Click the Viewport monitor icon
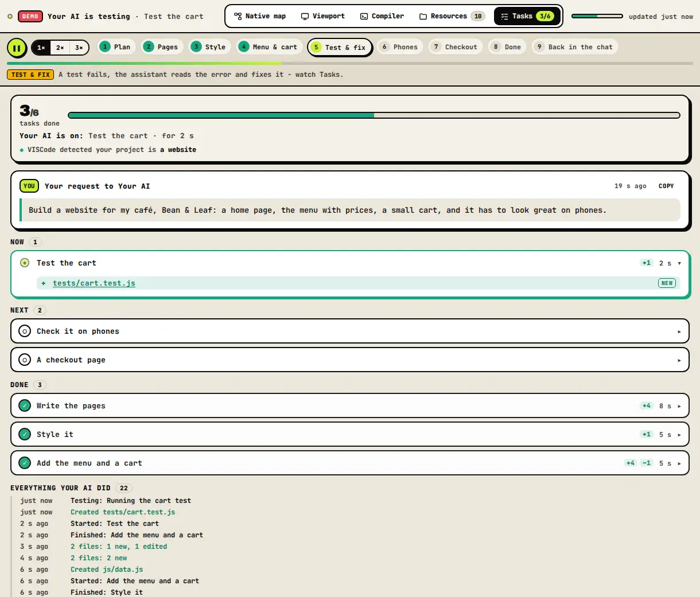 [x=305, y=16]
